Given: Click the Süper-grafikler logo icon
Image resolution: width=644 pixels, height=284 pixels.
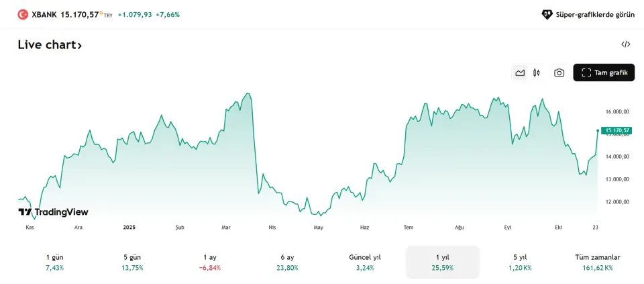Looking at the screenshot, I should pyautogui.click(x=547, y=14).
